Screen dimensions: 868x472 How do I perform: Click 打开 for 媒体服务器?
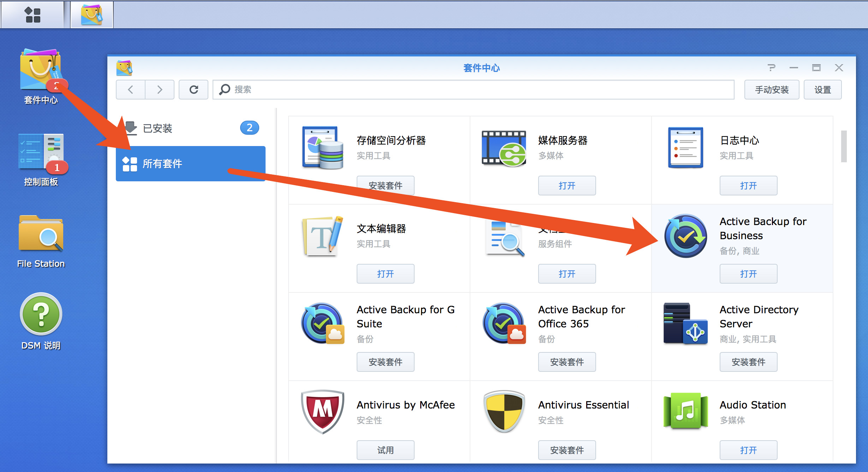click(x=567, y=185)
